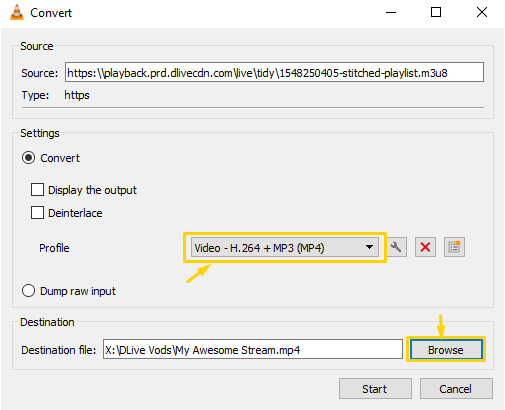Open the Profile dropdown Video - H.264 + MP3 (MP4)
Viewport: 505px width, 410px height.
click(x=285, y=247)
